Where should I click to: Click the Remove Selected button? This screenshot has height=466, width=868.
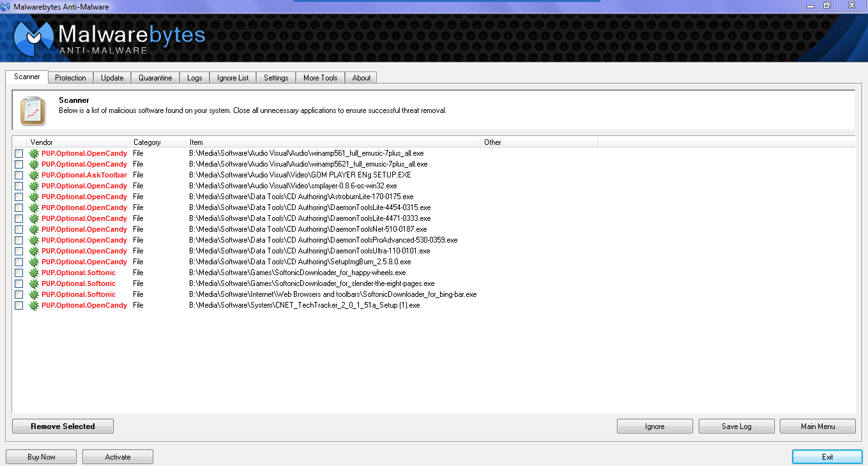tap(63, 426)
